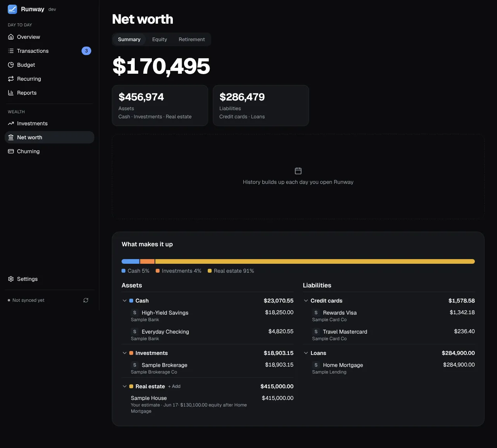Click the S badge beside Rewards Visa
Screen dimensions: 497x448
click(x=316, y=313)
